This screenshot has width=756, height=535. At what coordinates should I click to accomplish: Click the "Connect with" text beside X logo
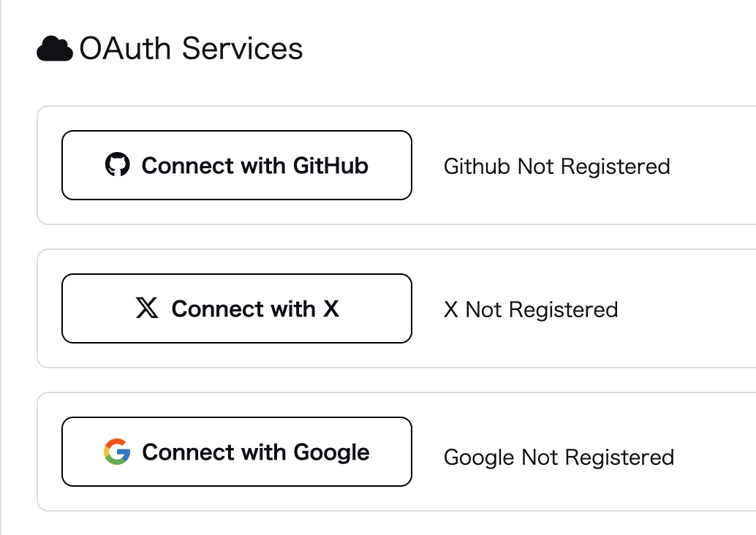(243, 308)
